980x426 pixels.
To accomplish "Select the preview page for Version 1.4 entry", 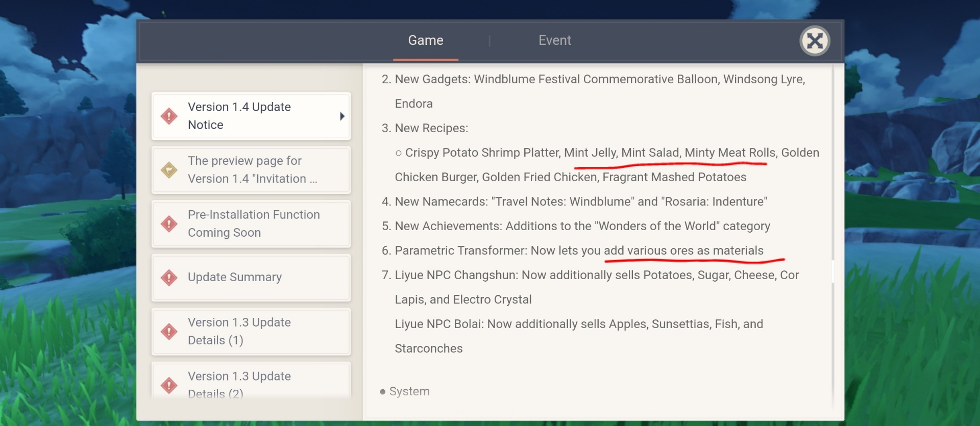I will (x=252, y=170).
